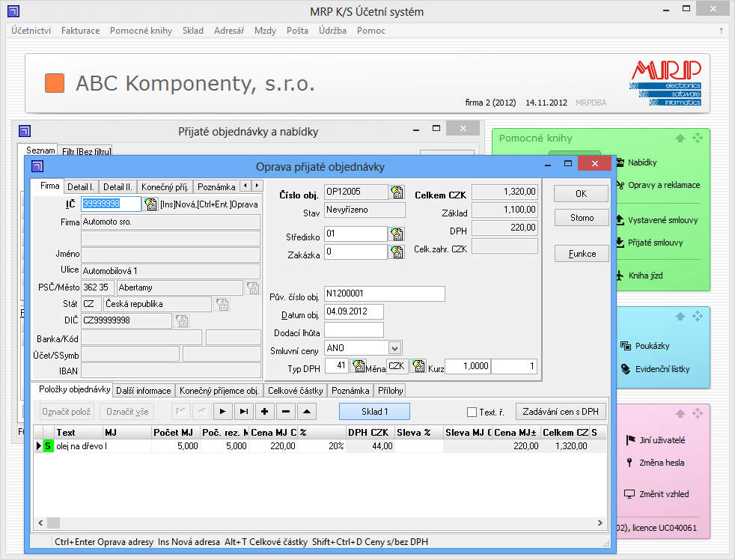Click the Označit polož. button

tap(67, 411)
